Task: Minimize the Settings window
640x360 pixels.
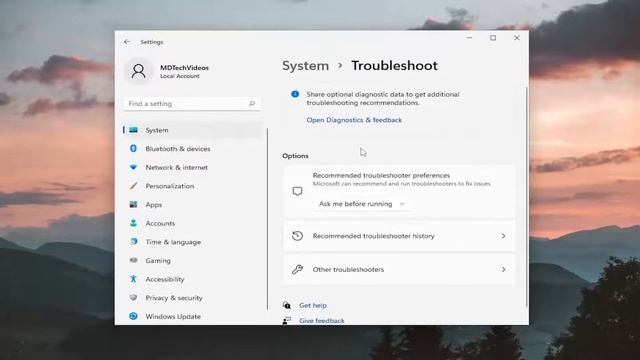Action: click(x=469, y=38)
